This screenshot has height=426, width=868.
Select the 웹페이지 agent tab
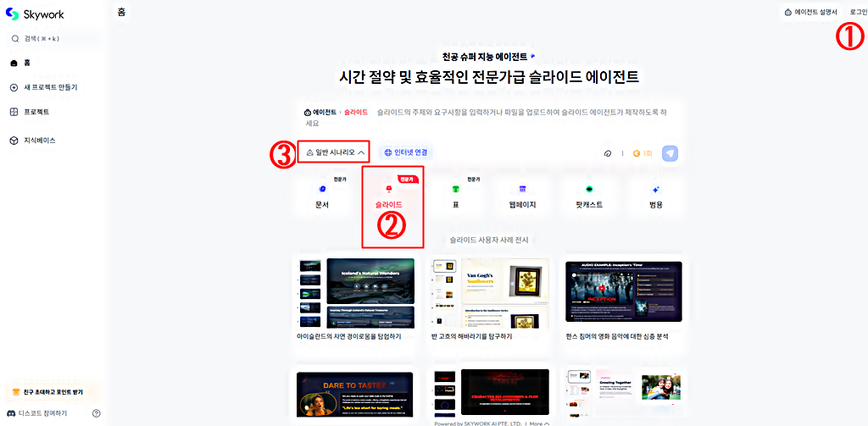[x=522, y=196]
